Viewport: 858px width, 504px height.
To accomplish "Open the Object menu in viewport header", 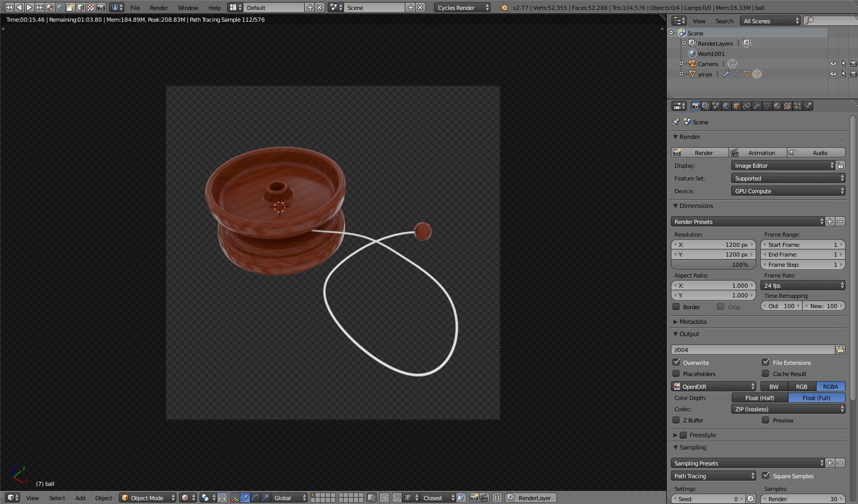I will [x=104, y=498].
